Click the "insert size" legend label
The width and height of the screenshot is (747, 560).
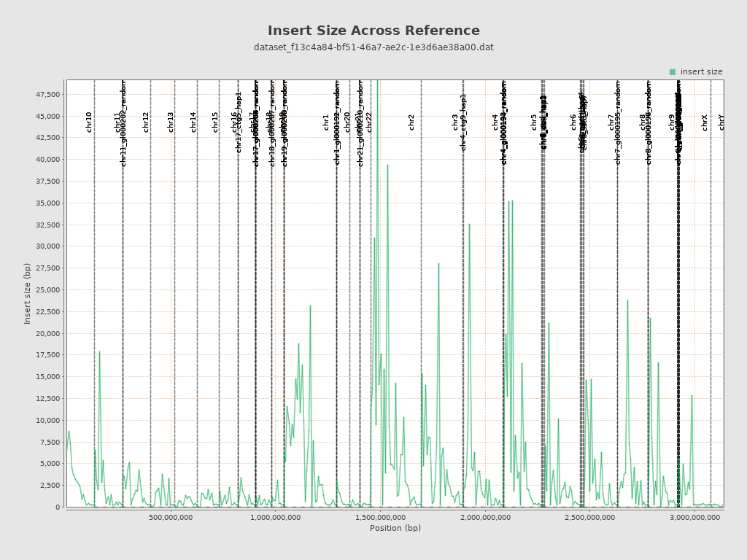pyautogui.click(x=701, y=72)
